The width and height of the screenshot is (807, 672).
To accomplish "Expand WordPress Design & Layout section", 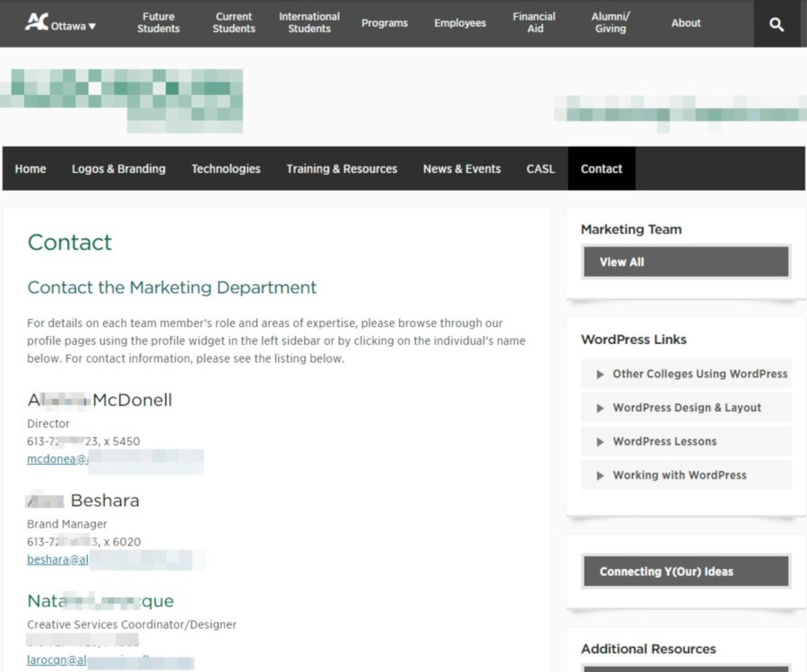I will 686,408.
